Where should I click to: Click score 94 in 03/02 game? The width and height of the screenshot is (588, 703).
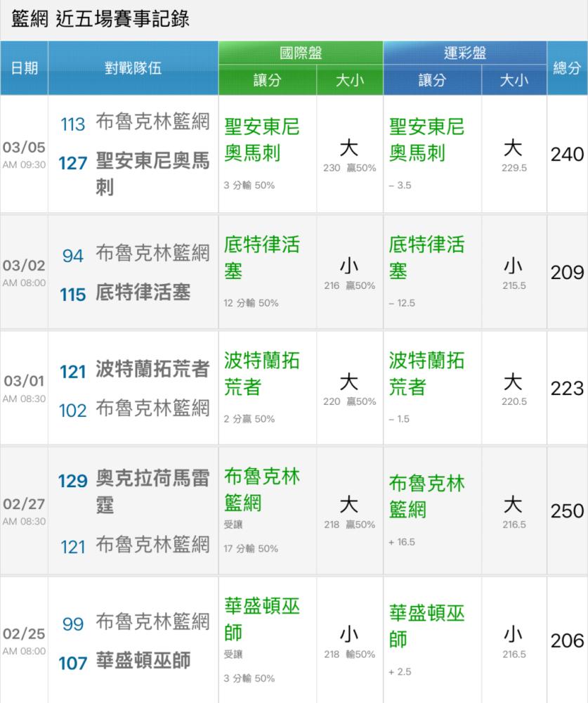[x=72, y=256]
